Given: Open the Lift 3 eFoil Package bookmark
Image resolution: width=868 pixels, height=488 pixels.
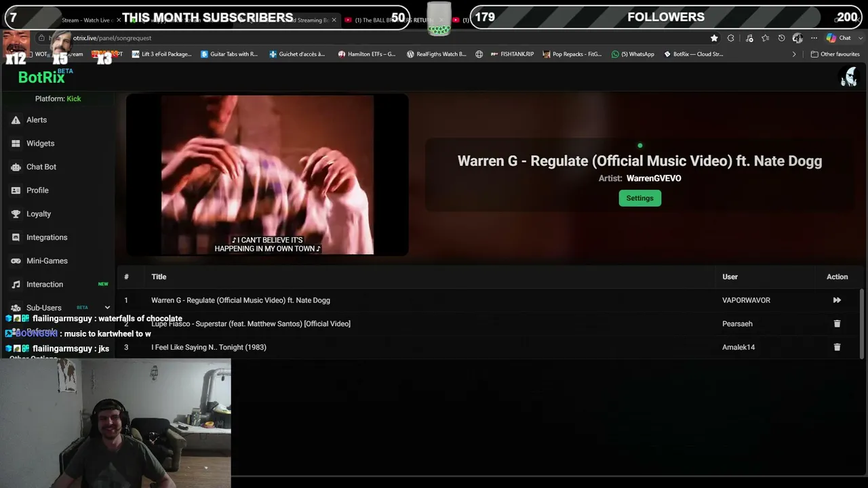Looking at the screenshot, I should point(161,54).
